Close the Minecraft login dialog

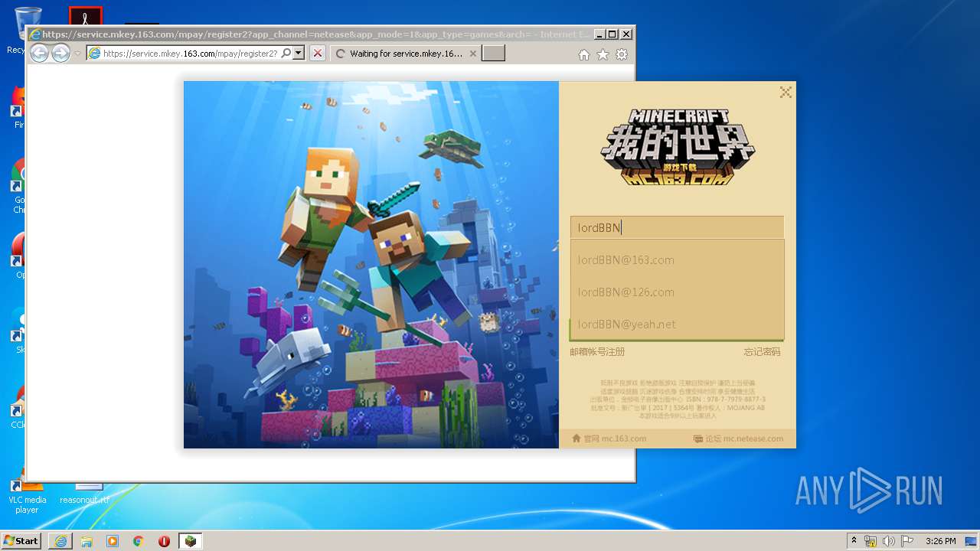click(x=786, y=93)
